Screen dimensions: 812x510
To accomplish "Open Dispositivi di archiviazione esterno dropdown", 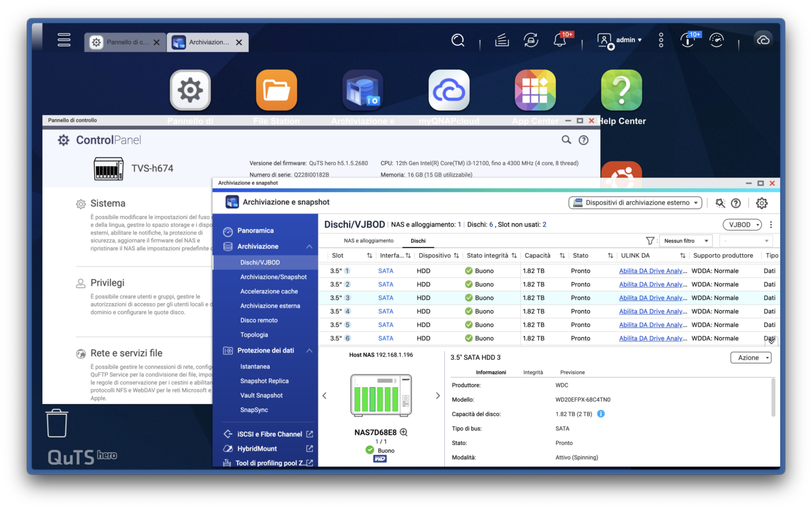I will (635, 203).
